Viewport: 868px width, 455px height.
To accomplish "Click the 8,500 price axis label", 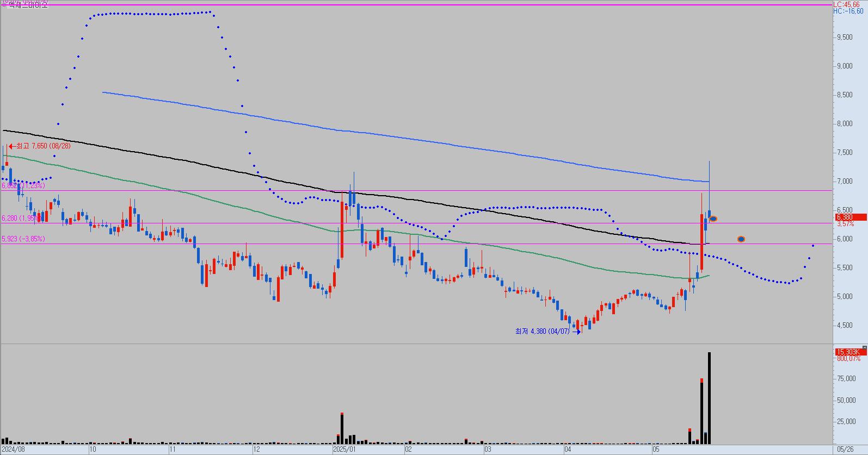I will (x=845, y=95).
